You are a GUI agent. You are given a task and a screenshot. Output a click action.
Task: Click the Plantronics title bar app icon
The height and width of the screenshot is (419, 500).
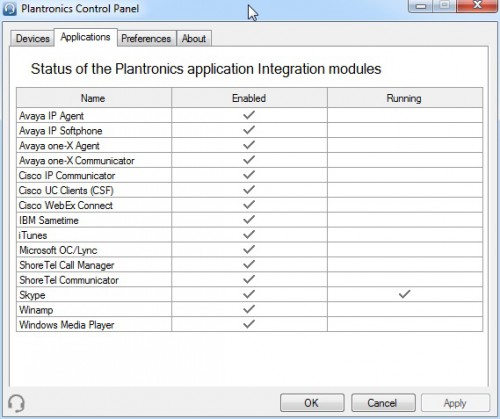click(9, 8)
